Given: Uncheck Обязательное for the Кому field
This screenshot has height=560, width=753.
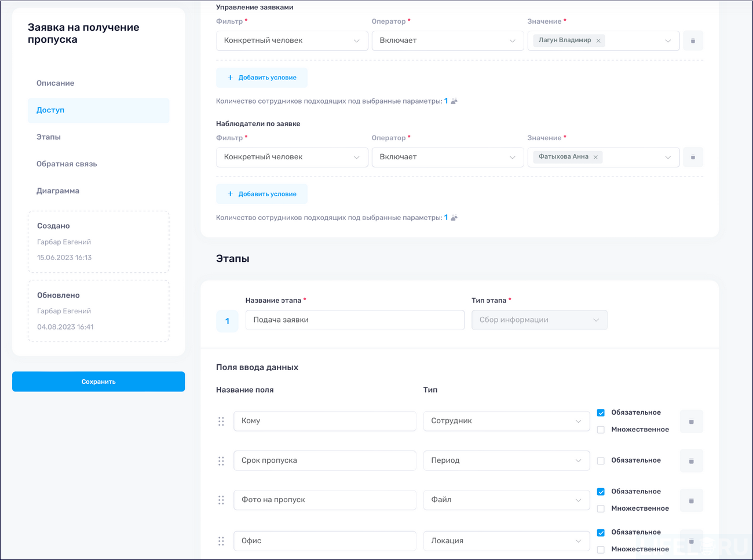Looking at the screenshot, I should coord(601,412).
